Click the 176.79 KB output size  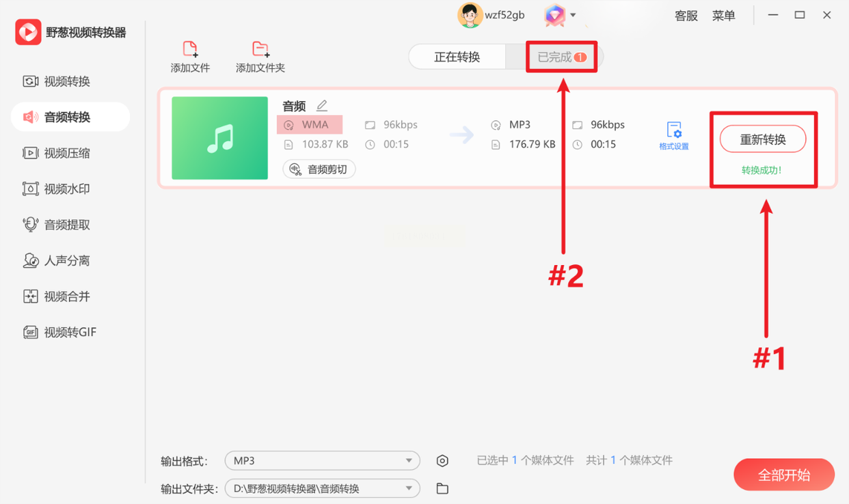[533, 144]
